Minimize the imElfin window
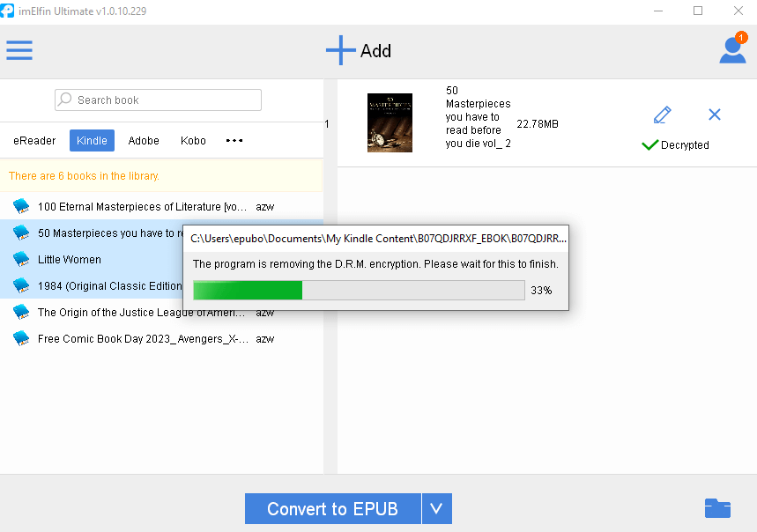The width and height of the screenshot is (757, 532). click(658, 11)
